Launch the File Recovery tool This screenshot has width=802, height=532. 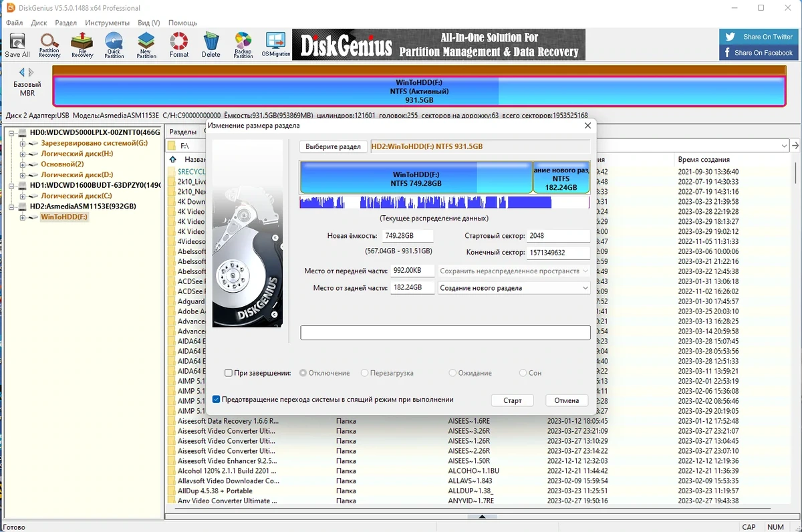point(82,45)
